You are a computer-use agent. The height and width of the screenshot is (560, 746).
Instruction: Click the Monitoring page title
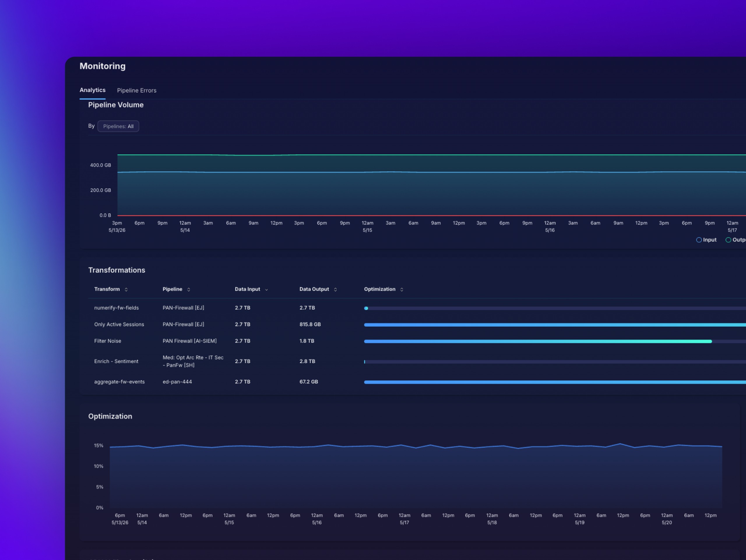[103, 66]
